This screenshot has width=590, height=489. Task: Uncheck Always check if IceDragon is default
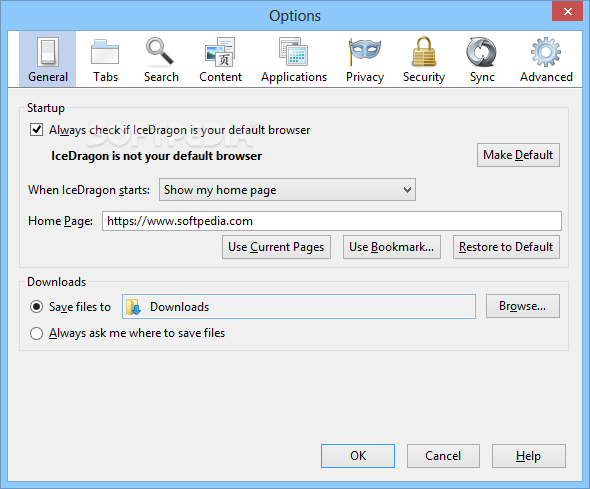click(x=36, y=130)
